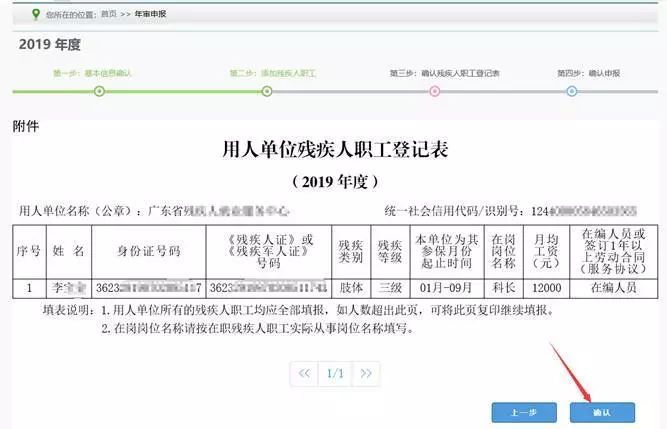The image size is (667, 429).
Task: Click the pink step three circle
Action: pos(434,91)
